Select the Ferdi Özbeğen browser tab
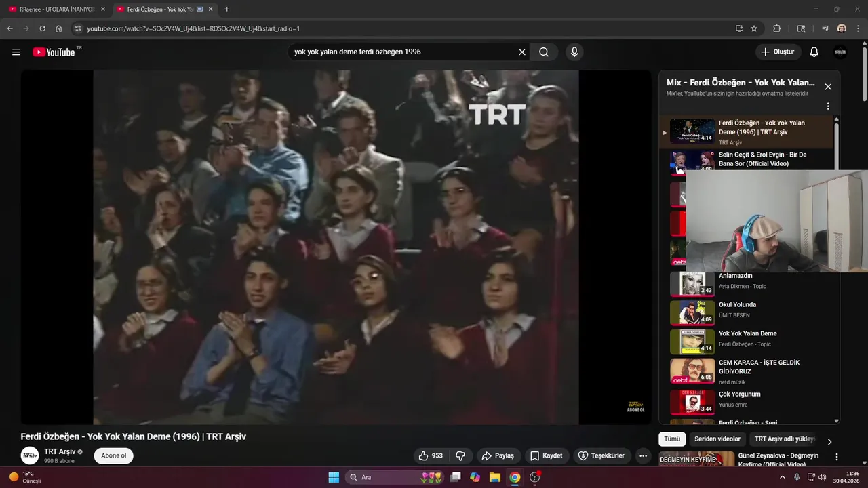Screen dimensions: 868x488 pos(164,9)
